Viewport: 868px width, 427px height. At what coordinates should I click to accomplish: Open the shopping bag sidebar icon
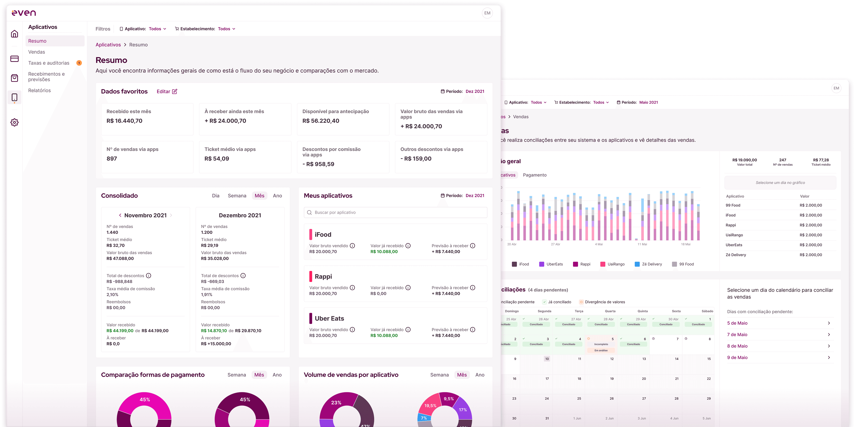(x=15, y=78)
